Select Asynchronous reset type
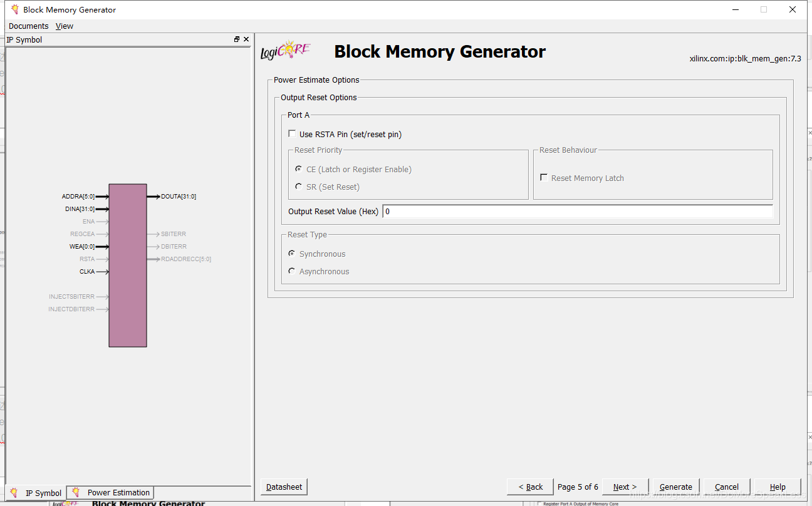Viewport: 812px width, 506px height. click(291, 271)
